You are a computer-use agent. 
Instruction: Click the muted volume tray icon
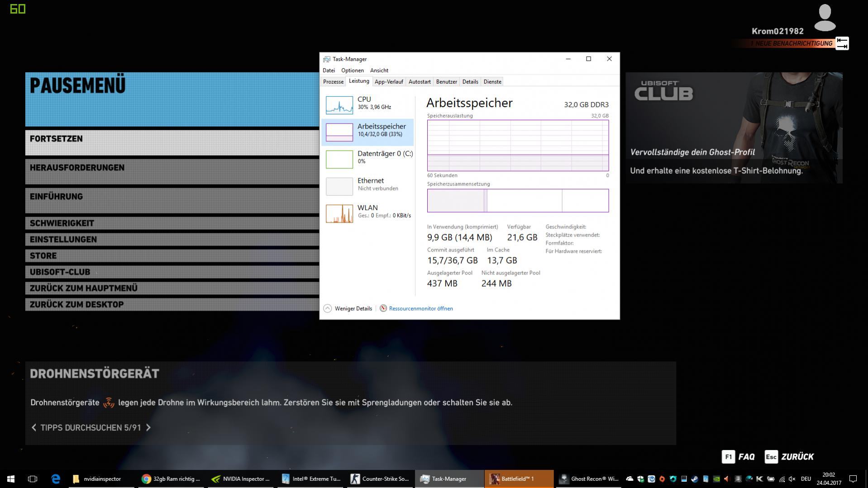coord(792,479)
